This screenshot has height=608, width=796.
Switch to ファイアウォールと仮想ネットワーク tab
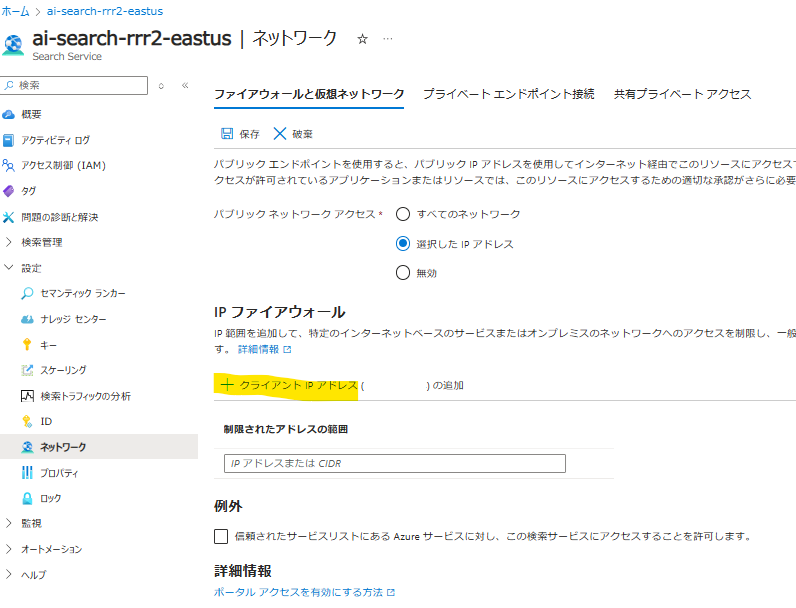309,94
